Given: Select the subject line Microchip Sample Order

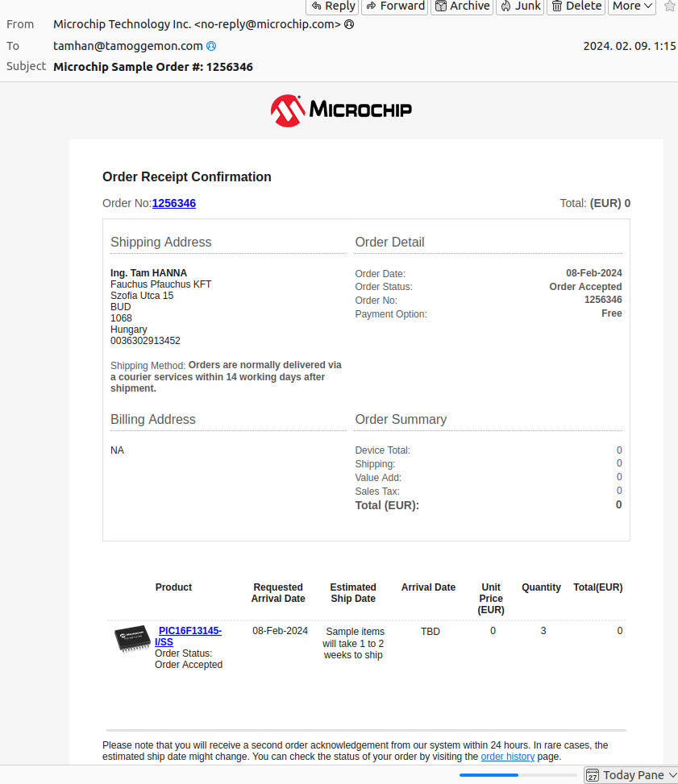Looking at the screenshot, I should click(153, 67).
